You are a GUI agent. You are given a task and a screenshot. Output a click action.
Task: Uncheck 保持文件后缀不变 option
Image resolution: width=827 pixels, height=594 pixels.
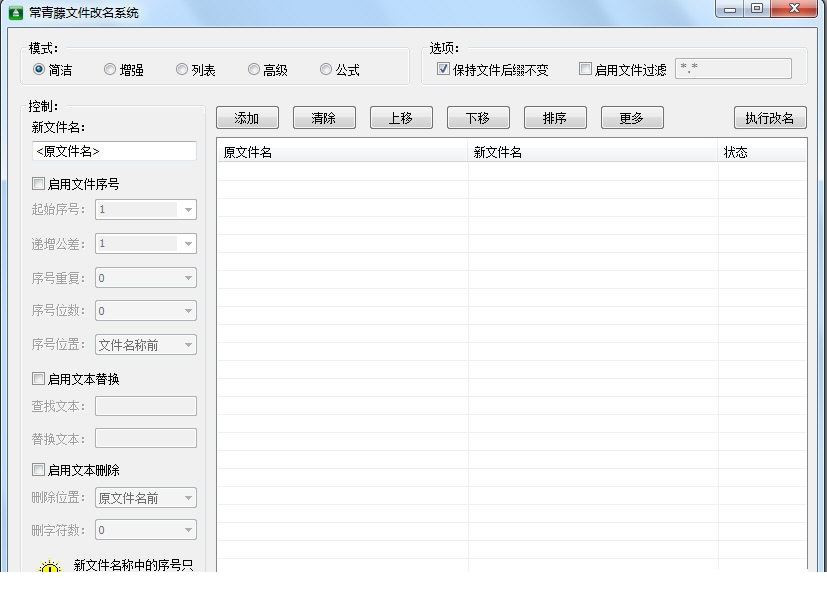(x=441, y=68)
